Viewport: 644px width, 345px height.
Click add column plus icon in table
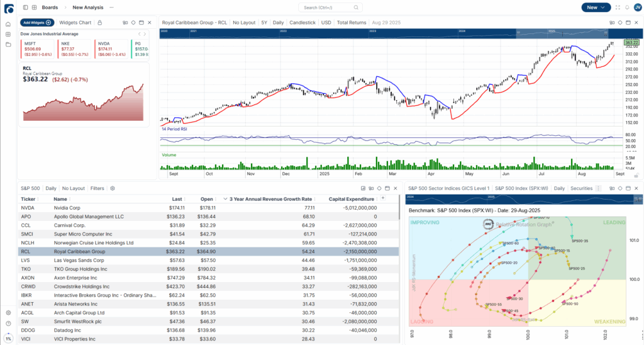383,198
